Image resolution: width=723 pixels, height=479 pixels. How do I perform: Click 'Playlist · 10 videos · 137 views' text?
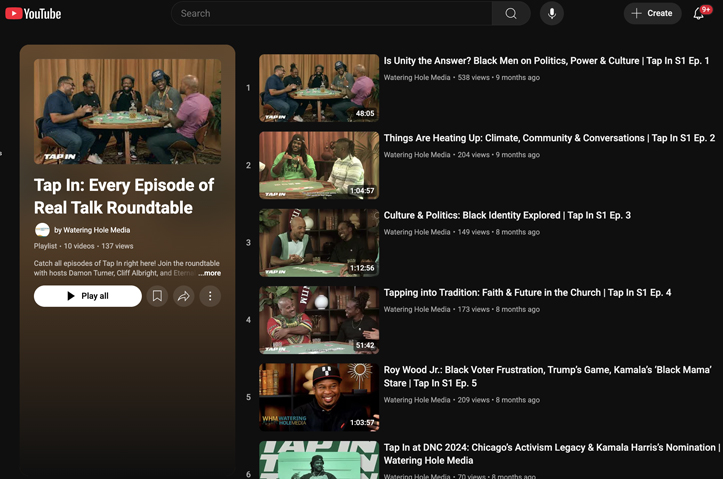coord(83,246)
